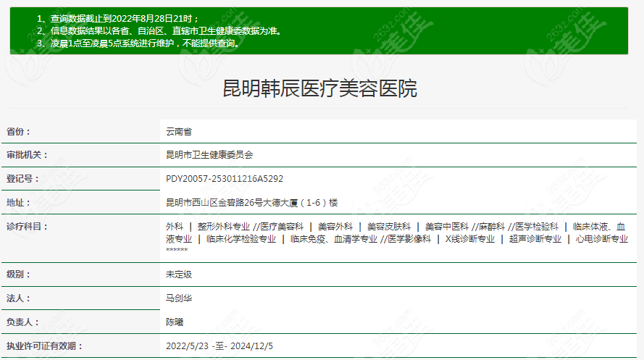Click the 临床化学检验专业 entry
The width and height of the screenshot is (644, 360).
[x=241, y=239]
